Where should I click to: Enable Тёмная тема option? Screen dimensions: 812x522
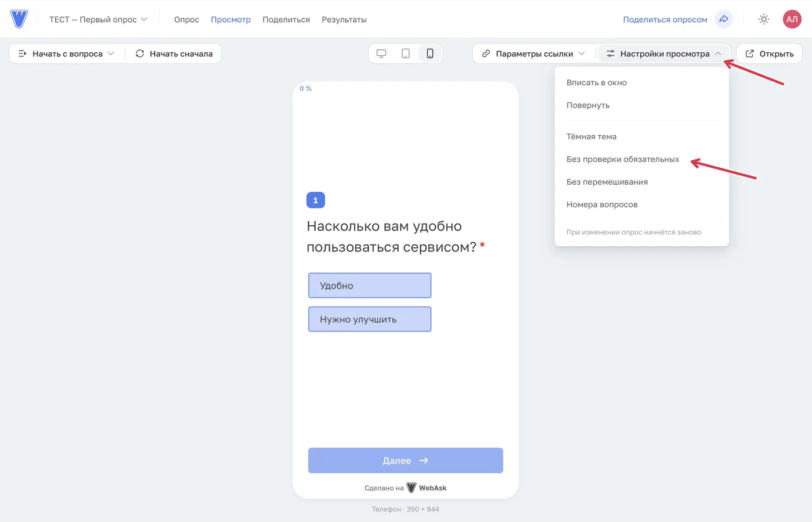click(x=641, y=136)
